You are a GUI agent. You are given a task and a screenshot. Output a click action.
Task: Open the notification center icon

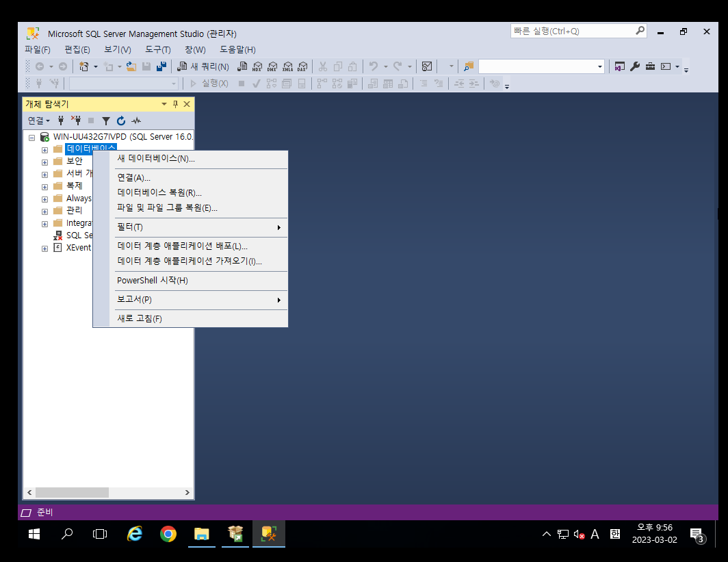[x=697, y=535]
